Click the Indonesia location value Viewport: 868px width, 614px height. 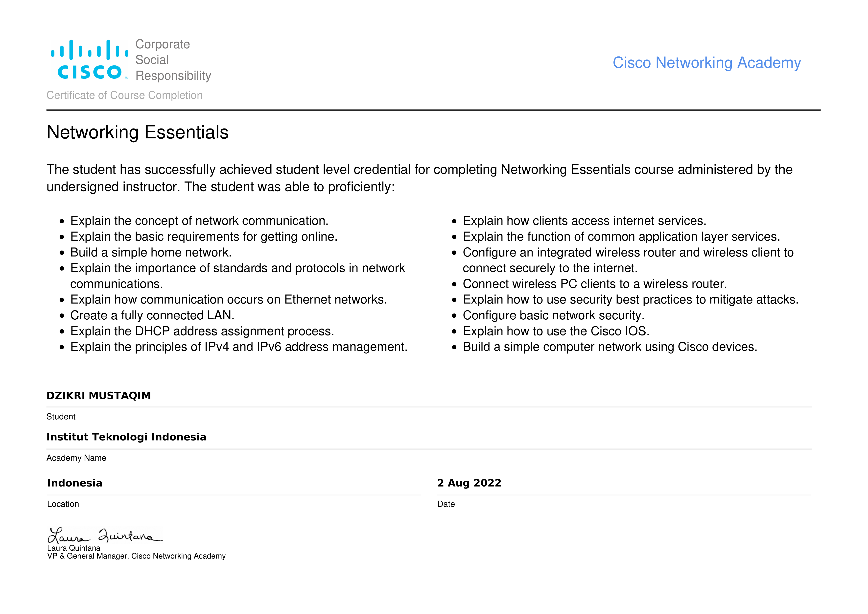pos(75,483)
